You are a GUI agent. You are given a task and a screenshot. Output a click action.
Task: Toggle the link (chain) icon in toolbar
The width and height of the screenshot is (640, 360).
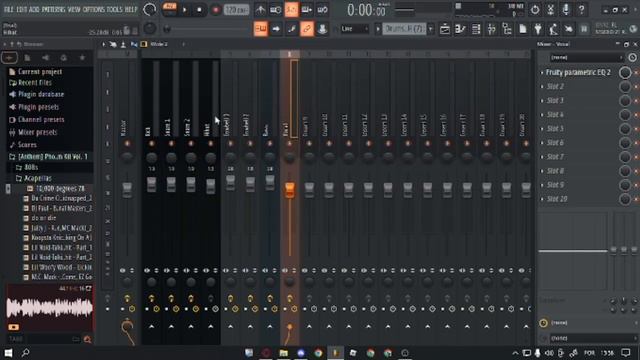(307, 29)
